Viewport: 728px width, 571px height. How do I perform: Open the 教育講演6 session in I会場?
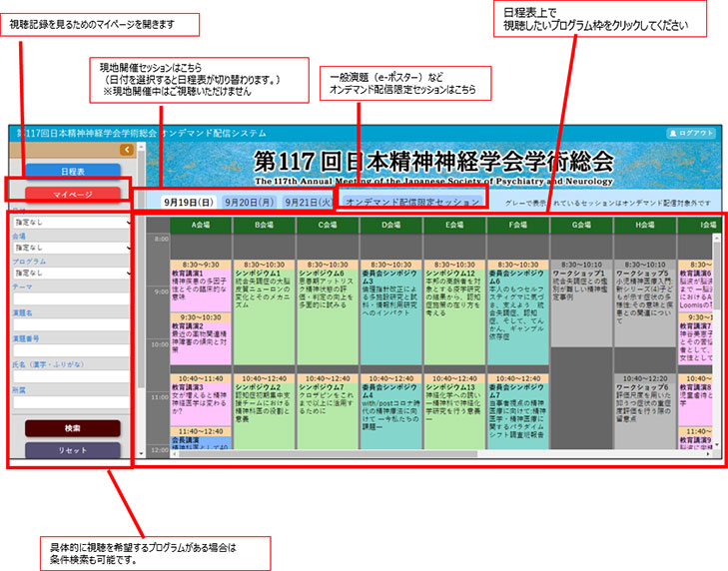tap(695, 285)
